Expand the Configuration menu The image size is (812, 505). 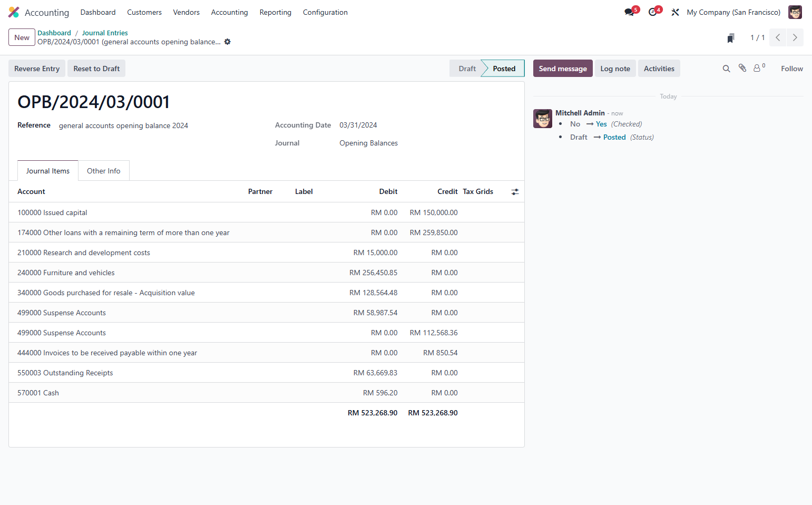(x=325, y=12)
